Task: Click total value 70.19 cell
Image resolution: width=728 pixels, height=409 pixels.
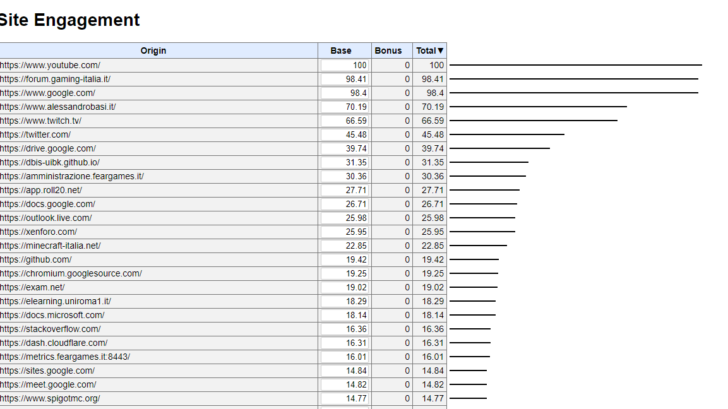Action: 429,107
